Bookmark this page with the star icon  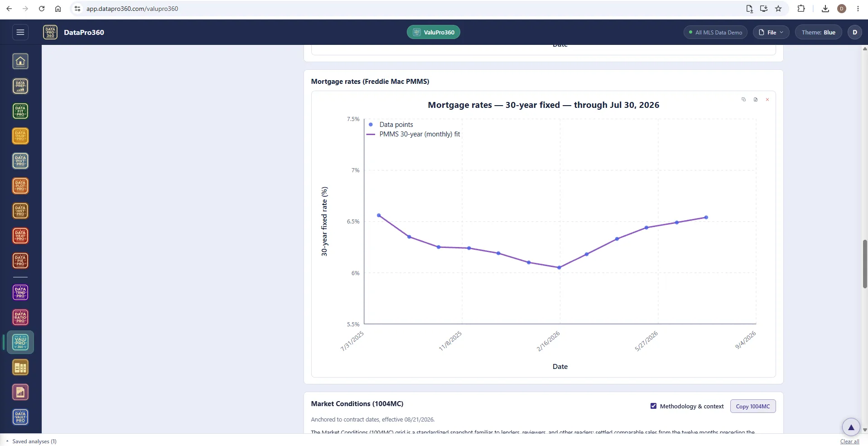pos(778,9)
